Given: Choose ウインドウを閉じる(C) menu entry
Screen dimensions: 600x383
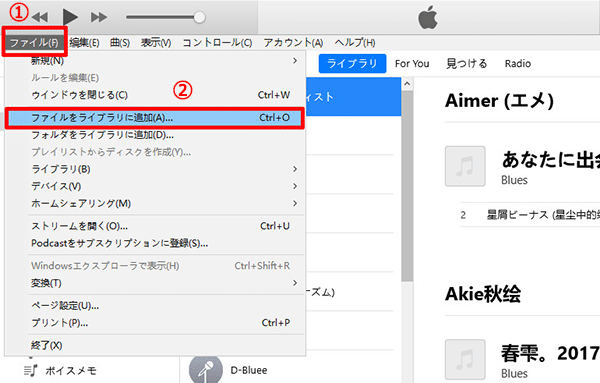Looking at the screenshot, I should (155, 95).
